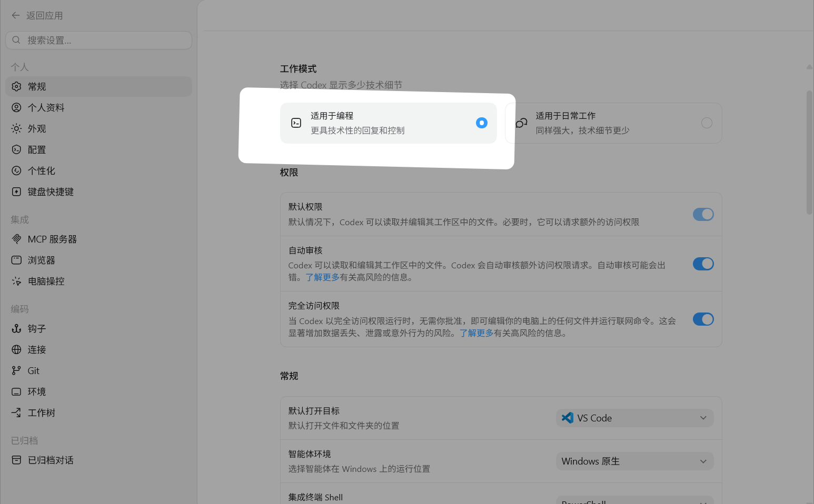Click the branch icon beside Git
The image size is (814, 504).
point(16,370)
